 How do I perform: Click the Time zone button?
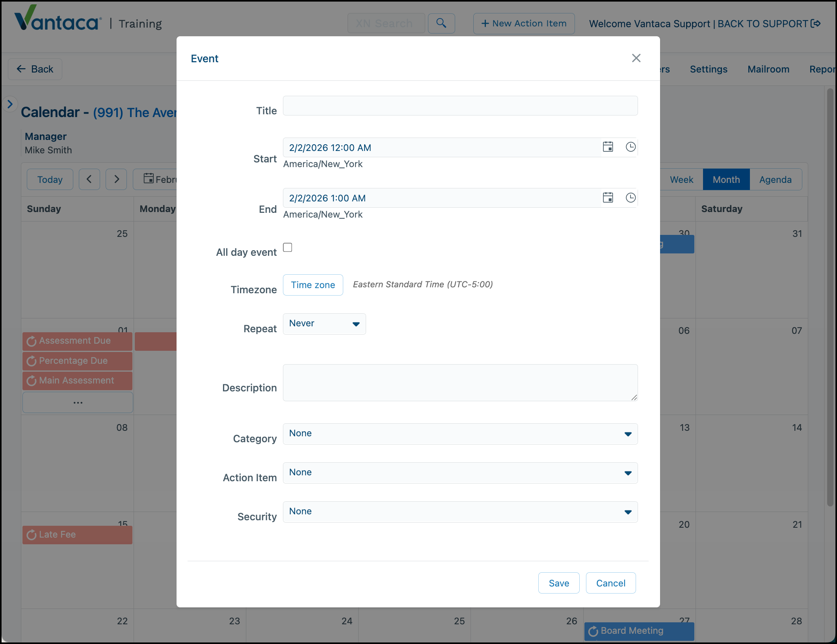(x=313, y=285)
